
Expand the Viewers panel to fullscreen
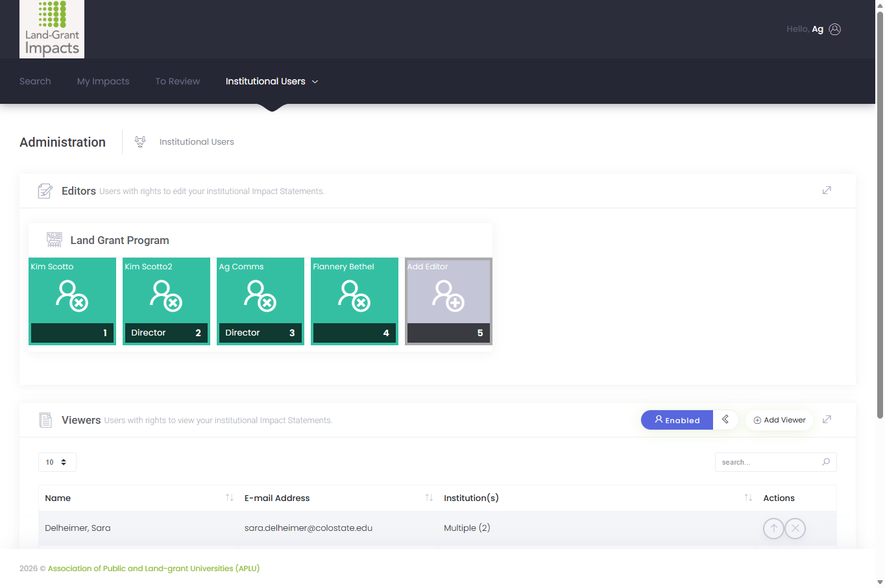pyautogui.click(x=827, y=419)
